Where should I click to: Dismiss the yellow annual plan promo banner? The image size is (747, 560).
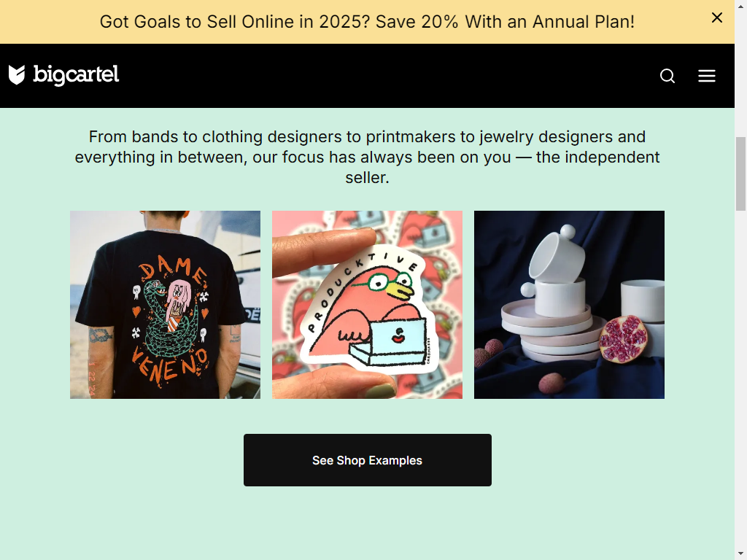(x=716, y=18)
